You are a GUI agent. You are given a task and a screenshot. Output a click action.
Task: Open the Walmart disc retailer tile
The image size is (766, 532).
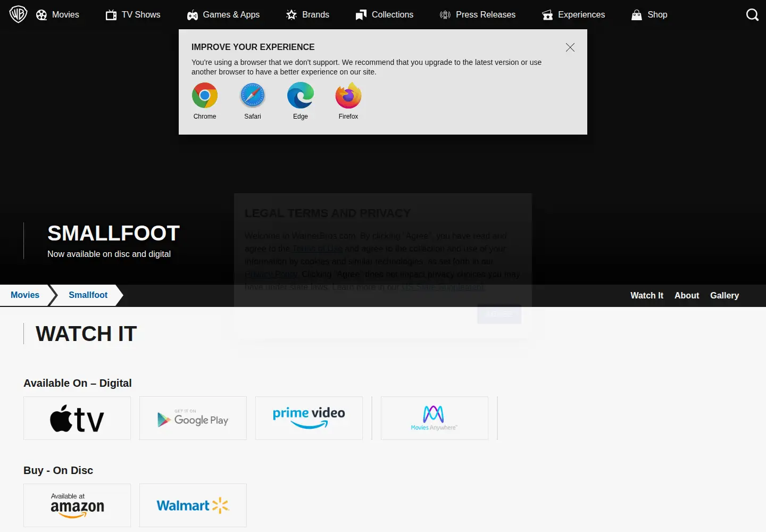193,505
